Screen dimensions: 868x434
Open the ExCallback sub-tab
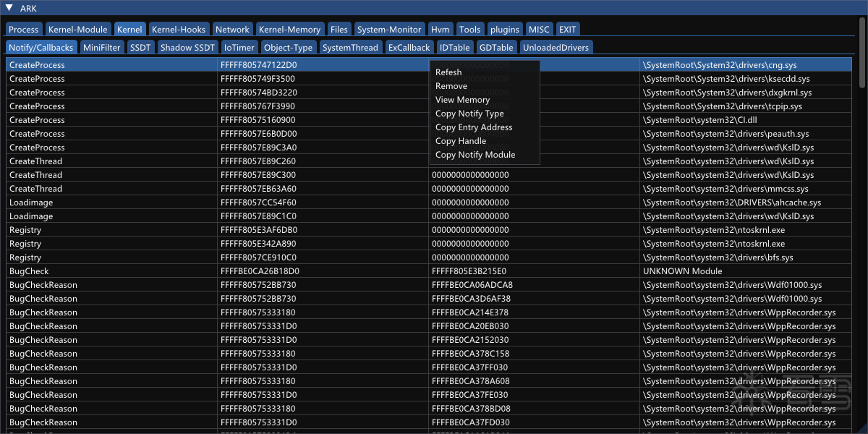coord(409,47)
